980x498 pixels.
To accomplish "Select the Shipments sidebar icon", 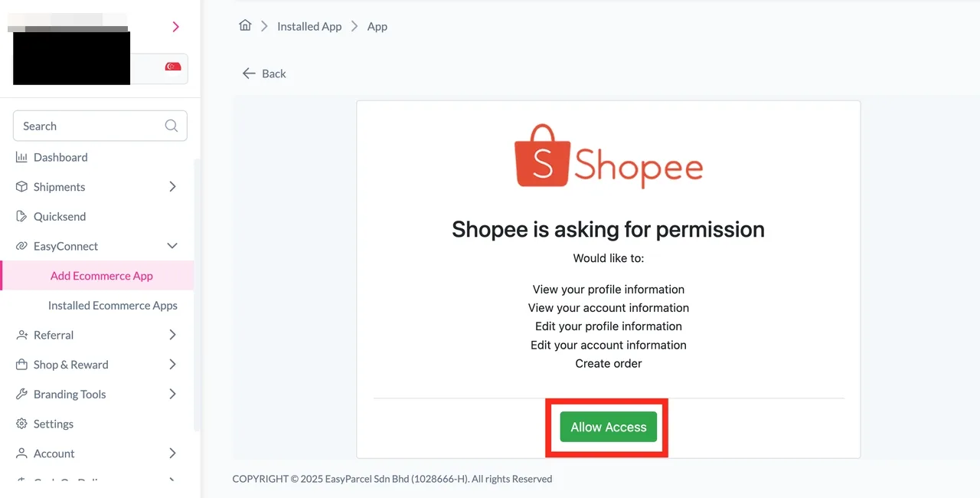I will pos(21,186).
